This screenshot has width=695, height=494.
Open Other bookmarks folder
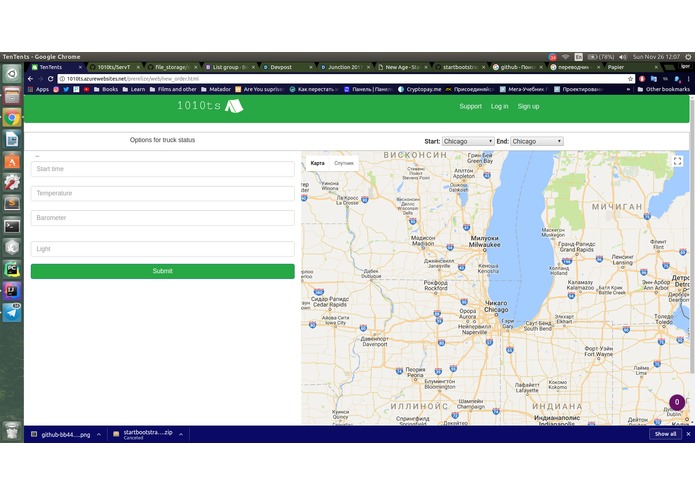coord(664,89)
